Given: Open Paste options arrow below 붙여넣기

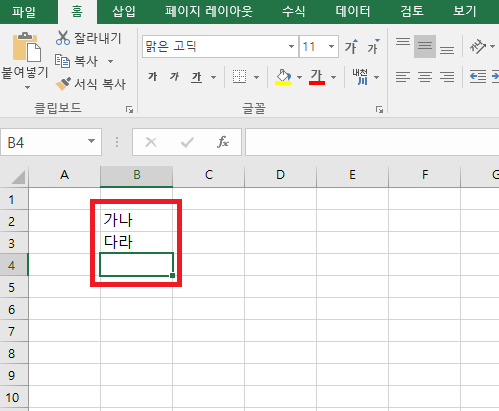Looking at the screenshot, I should coord(27,88).
